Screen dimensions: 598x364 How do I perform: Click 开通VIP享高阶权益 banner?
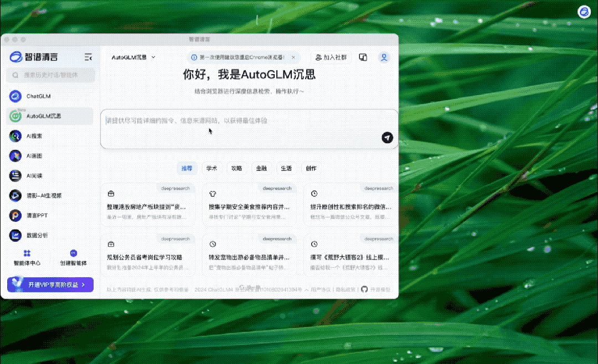(x=50, y=285)
